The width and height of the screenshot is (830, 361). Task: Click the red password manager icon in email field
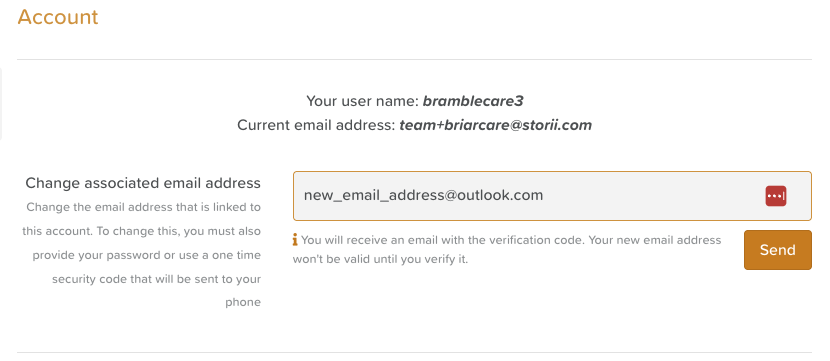[775, 196]
